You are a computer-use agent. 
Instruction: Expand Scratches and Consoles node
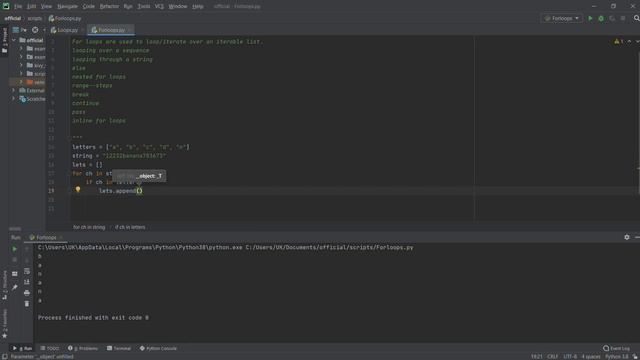(14, 99)
